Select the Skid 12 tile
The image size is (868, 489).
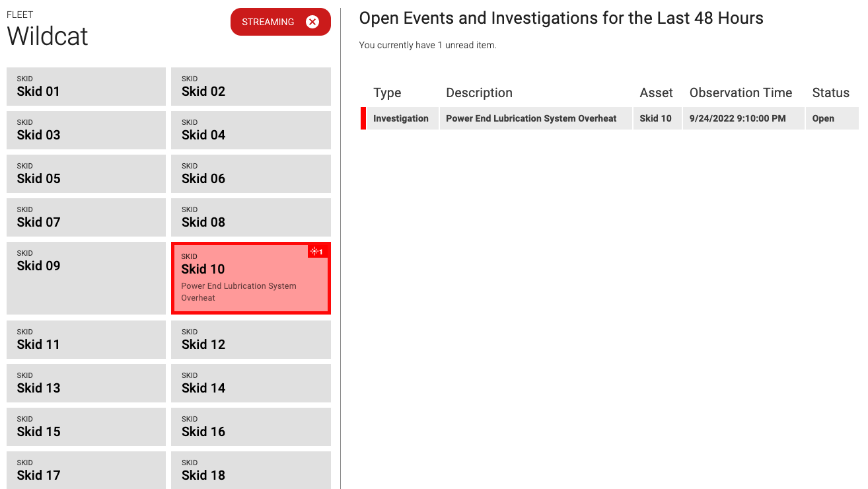251,340
